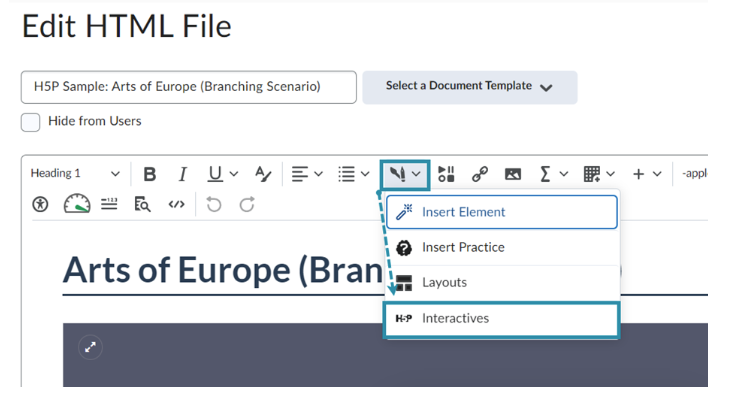Choose Layouts from menu

(x=502, y=283)
